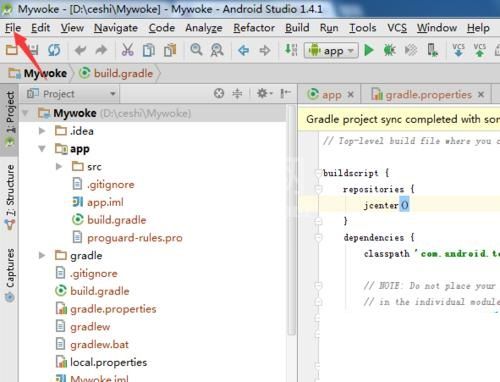Click the Open folder toolbar icon
The image size is (500, 382).
pyautogui.click(x=11, y=50)
